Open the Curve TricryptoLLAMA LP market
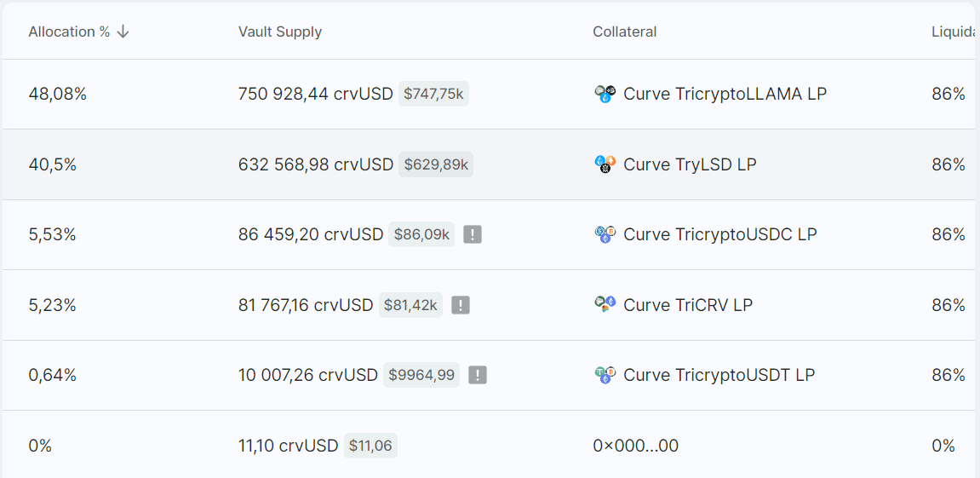Image resolution: width=980 pixels, height=478 pixels. [x=725, y=94]
